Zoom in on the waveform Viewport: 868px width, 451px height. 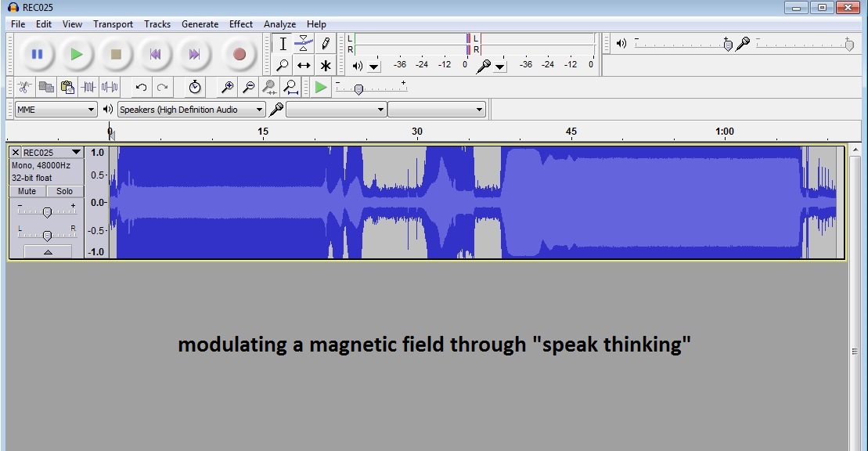[x=227, y=87]
